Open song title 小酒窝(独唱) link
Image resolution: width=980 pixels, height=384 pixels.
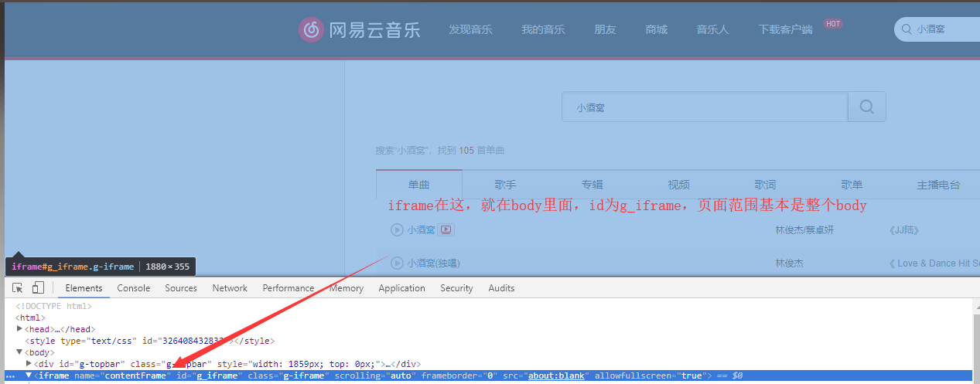pyautogui.click(x=433, y=263)
